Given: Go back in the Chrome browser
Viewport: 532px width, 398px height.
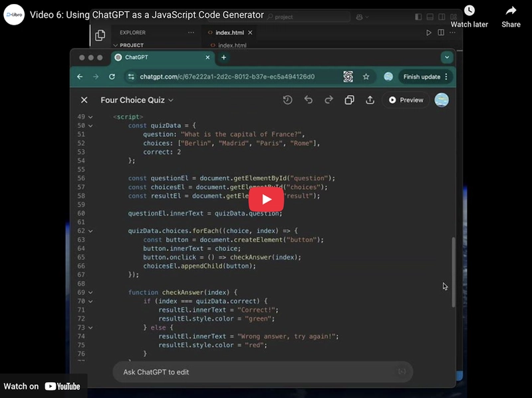Looking at the screenshot, I should [x=80, y=77].
